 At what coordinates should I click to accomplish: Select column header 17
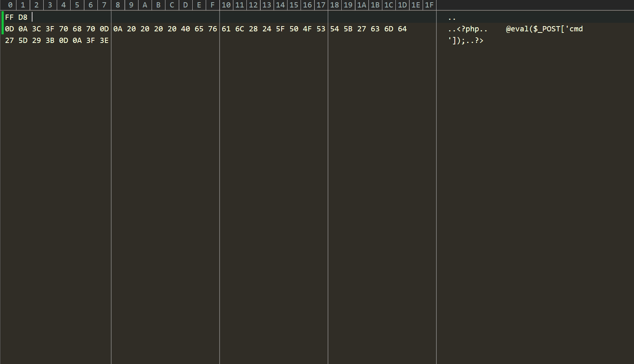[321, 5]
